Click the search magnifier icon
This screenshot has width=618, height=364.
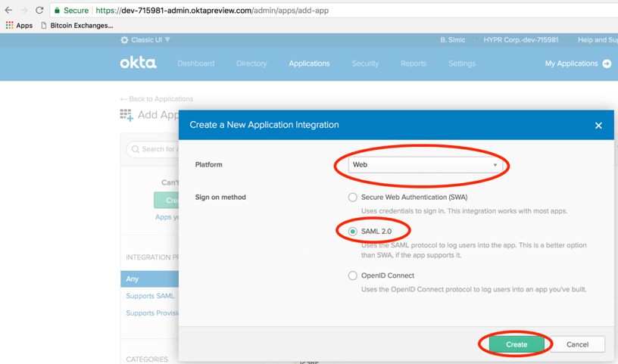(x=135, y=149)
